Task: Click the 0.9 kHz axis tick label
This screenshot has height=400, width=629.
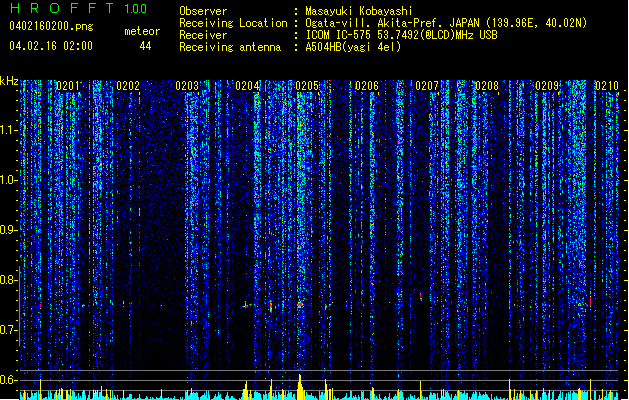Action: click(x=8, y=230)
